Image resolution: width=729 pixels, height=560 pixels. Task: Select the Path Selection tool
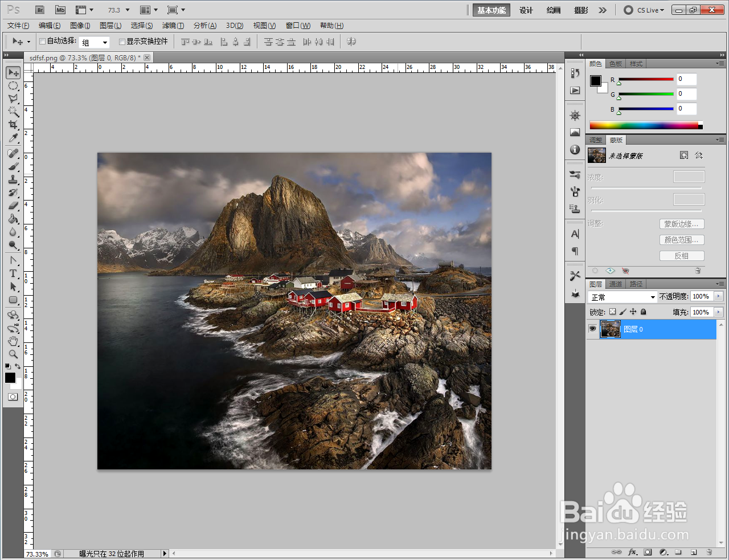13,287
